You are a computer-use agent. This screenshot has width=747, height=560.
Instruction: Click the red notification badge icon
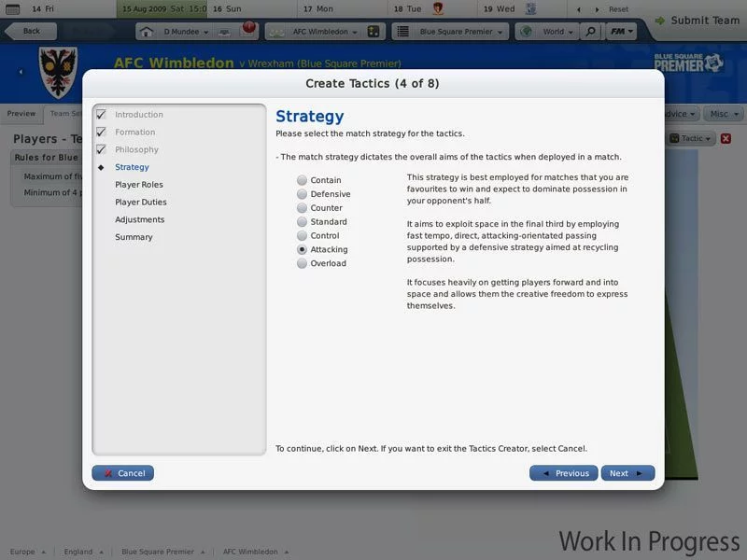click(x=248, y=27)
